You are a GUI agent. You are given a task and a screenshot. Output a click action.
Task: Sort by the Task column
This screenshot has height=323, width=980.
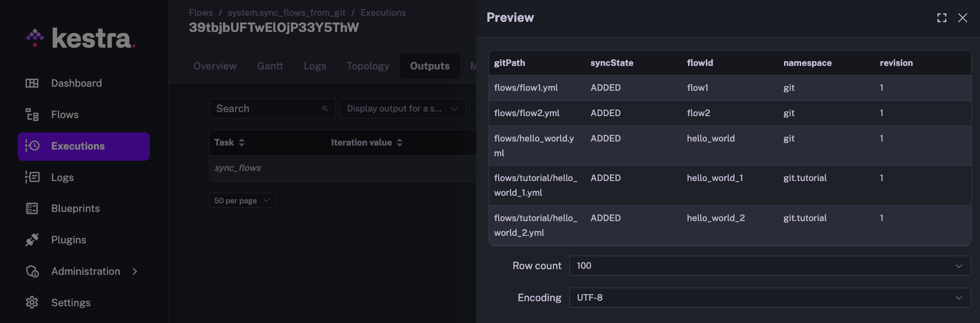click(242, 142)
